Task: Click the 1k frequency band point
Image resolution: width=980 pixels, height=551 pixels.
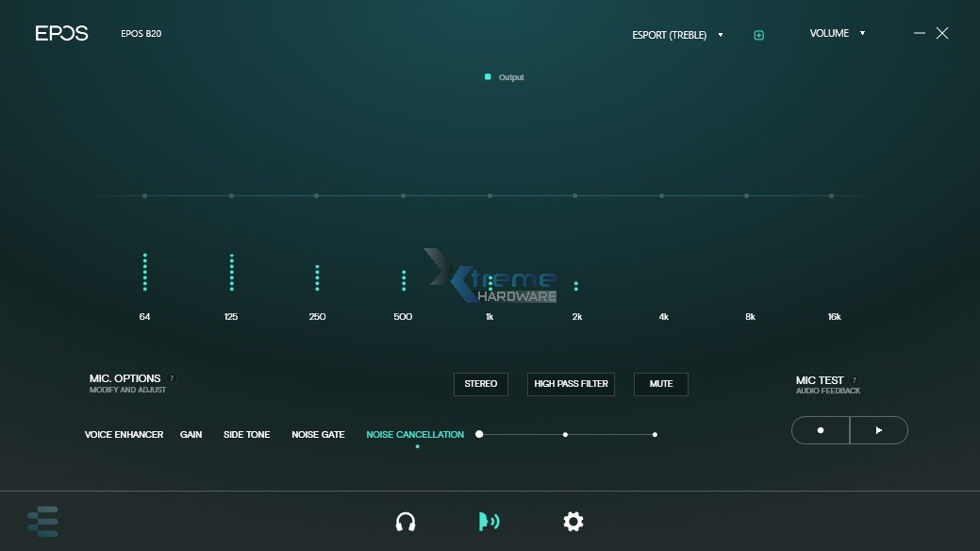Action: tap(490, 196)
